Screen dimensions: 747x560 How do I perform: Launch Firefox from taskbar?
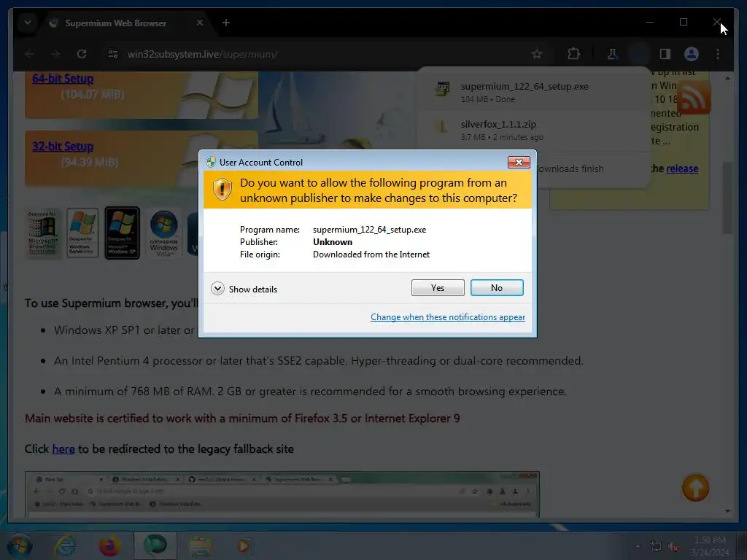(x=109, y=545)
